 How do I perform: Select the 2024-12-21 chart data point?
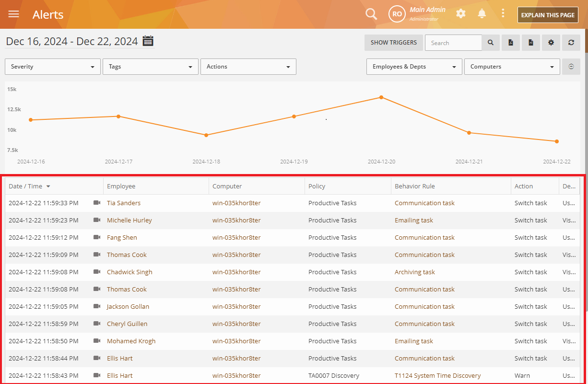coord(469,133)
